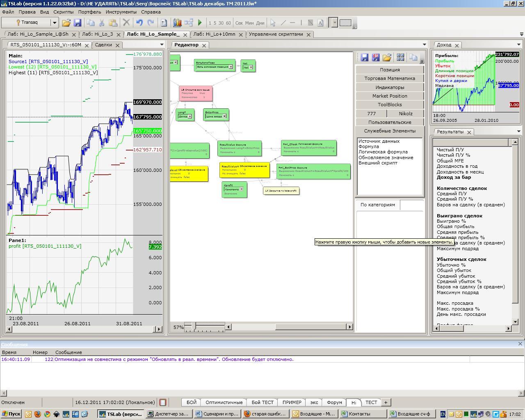The width and height of the screenshot is (525, 420).
Task: Undo the last action
Action: (139, 23)
